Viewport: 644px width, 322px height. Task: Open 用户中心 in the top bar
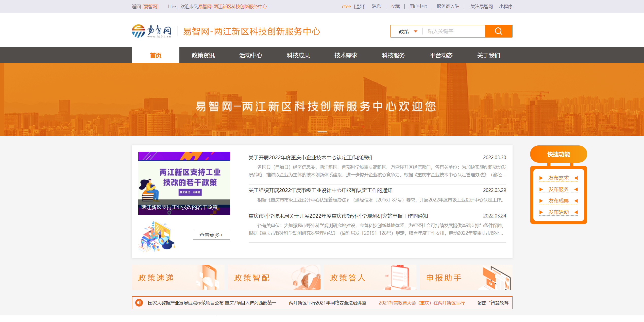tap(418, 6)
